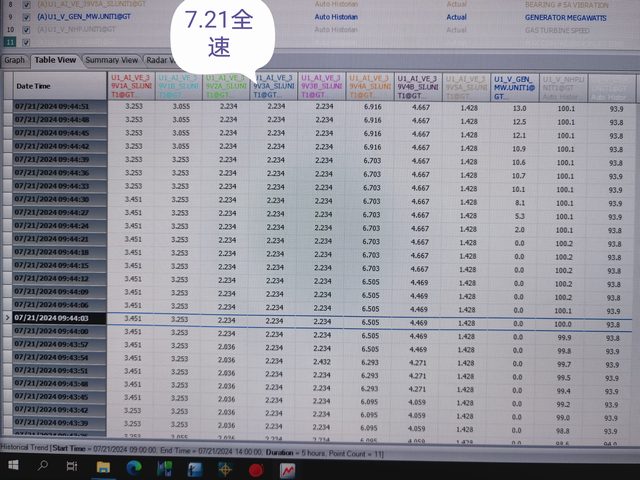Click the megawatt value 2.0
The height and width of the screenshot is (480, 640).
pos(519,230)
